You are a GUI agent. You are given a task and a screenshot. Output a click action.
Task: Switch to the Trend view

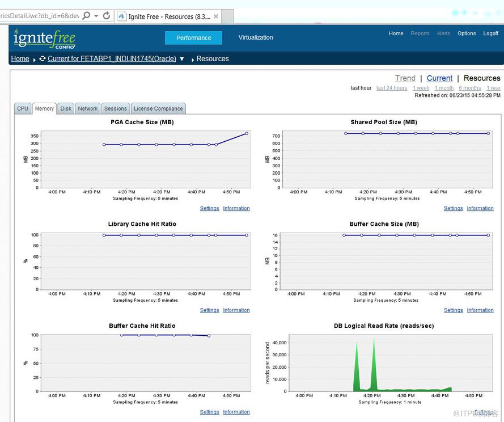pos(405,78)
